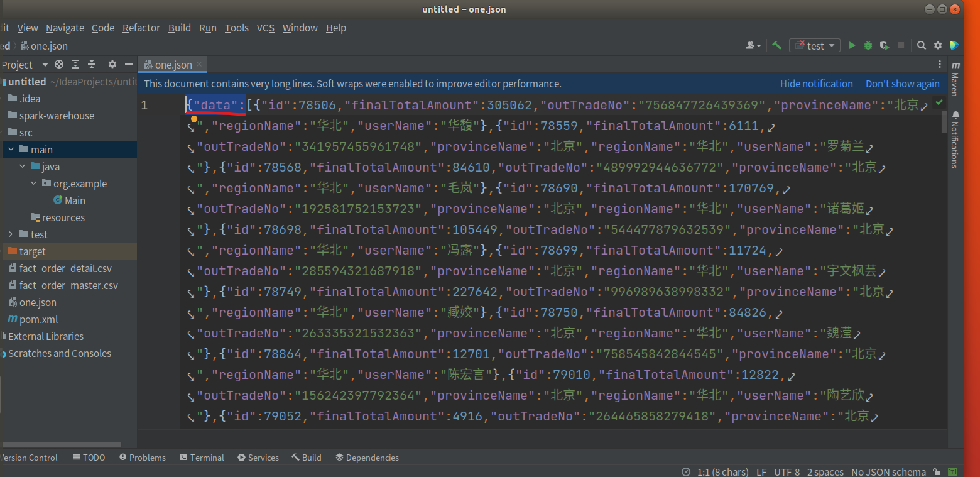Click the read-only lock icon in status bar
The height and width of the screenshot is (477, 980).
[x=937, y=472]
